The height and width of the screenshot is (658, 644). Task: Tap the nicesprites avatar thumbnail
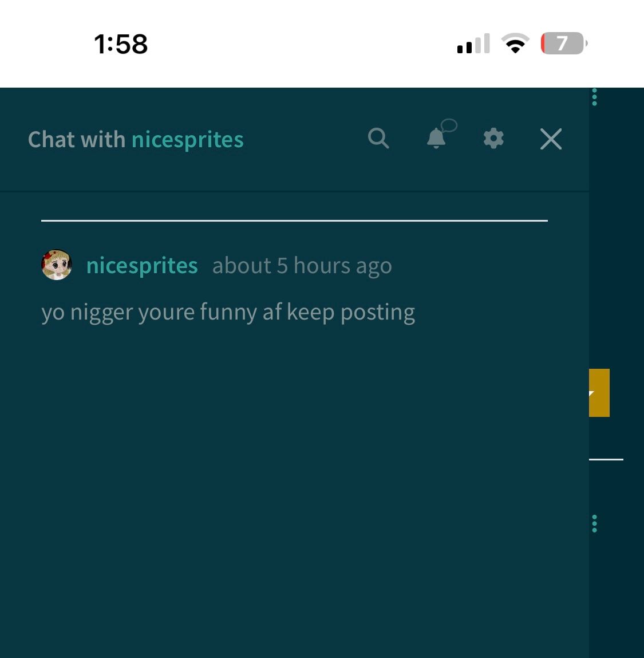tap(57, 265)
